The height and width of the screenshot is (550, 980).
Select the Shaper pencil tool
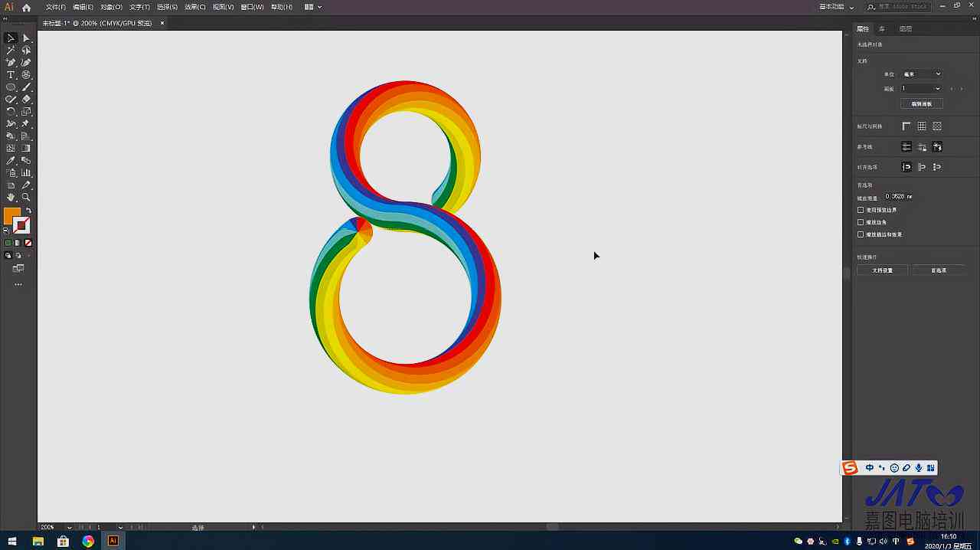pyautogui.click(x=11, y=99)
